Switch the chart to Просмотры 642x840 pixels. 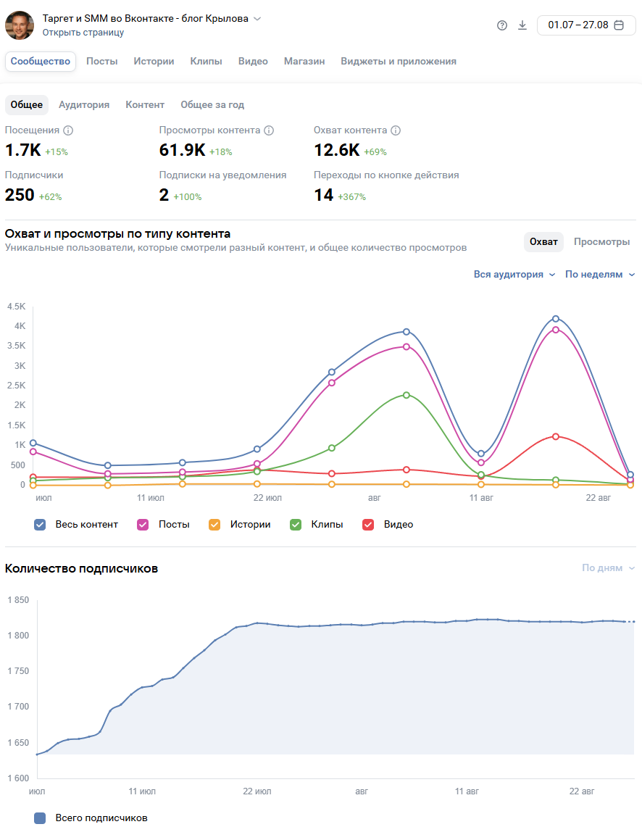coord(601,241)
